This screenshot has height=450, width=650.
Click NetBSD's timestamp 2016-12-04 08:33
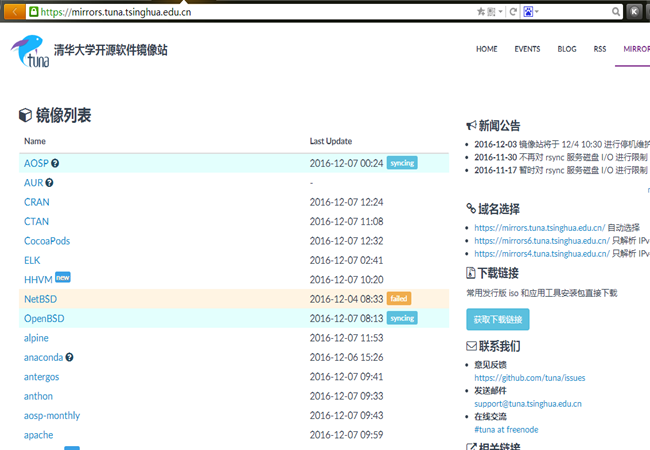[x=346, y=299]
